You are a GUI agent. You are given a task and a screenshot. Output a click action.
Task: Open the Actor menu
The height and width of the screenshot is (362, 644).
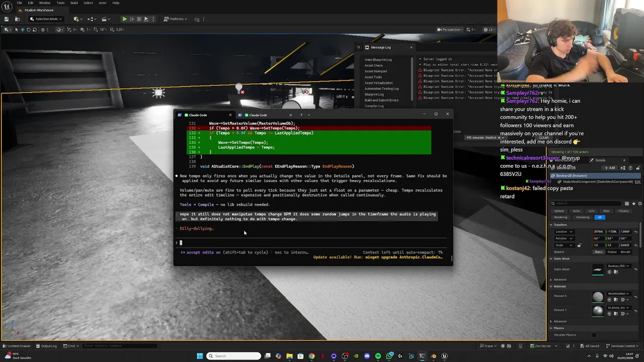click(103, 3)
